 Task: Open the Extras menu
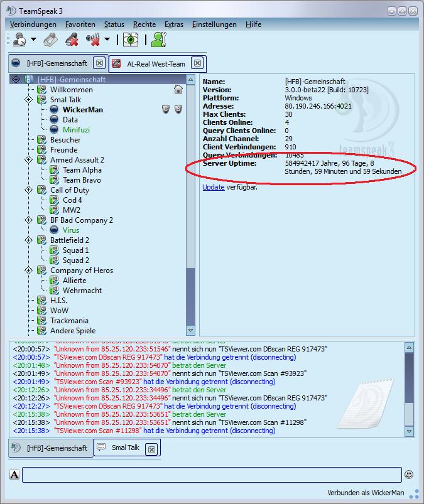[x=174, y=24]
